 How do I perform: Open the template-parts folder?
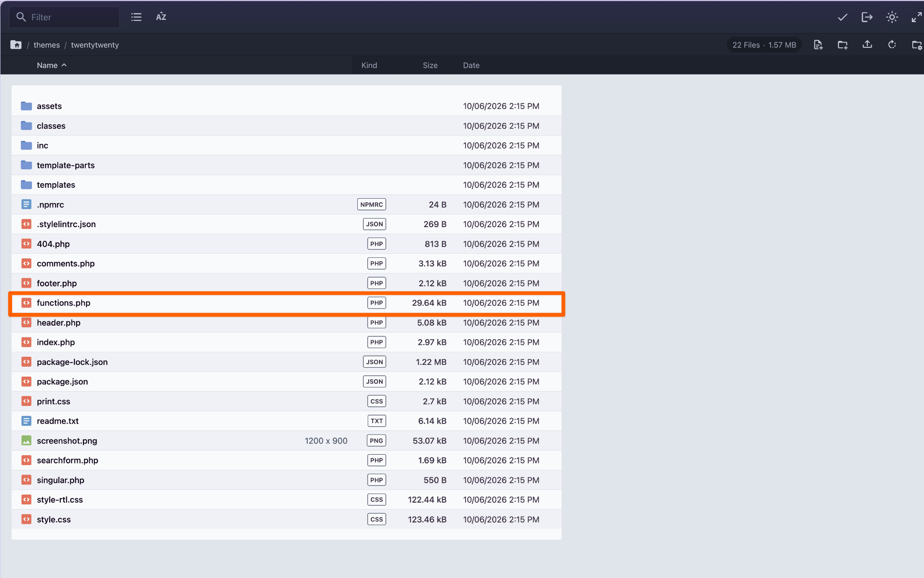pos(286,165)
